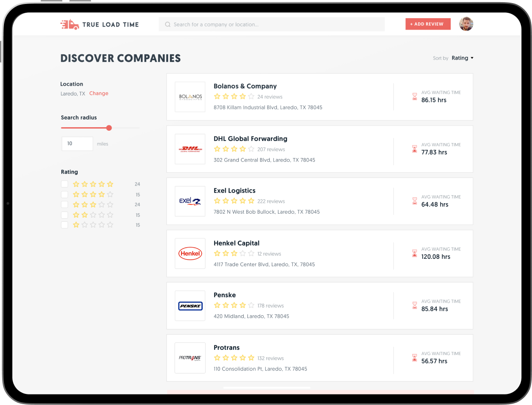Toggle the one-star rating checkbox

click(64, 225)
